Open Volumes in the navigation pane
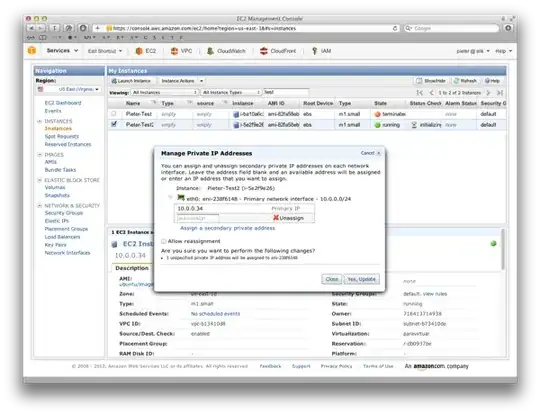The width and height of the screenshot is (540, 415). click(x=55, y=187)
